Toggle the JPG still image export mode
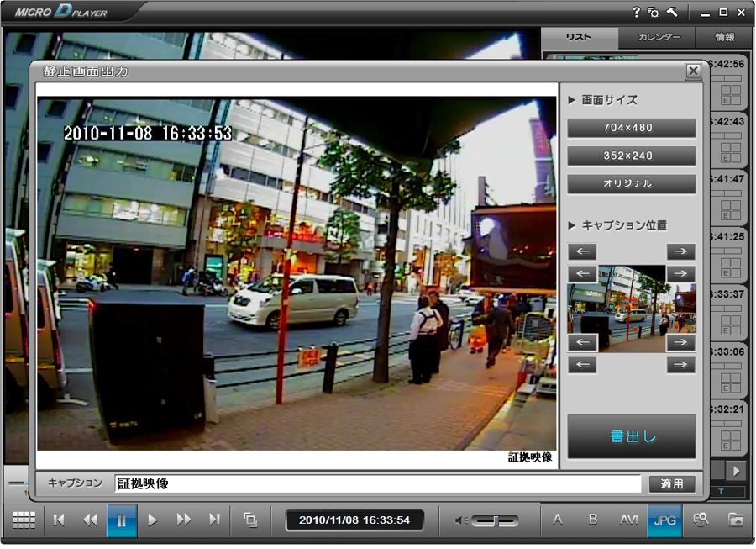Viewport: 756px width, 549px height. [x=664, y=520]
